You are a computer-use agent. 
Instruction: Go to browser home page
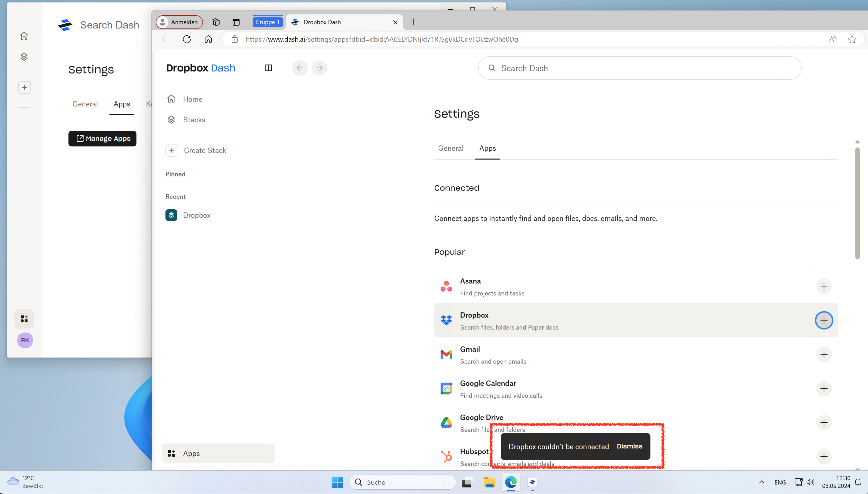click(208, 39)
